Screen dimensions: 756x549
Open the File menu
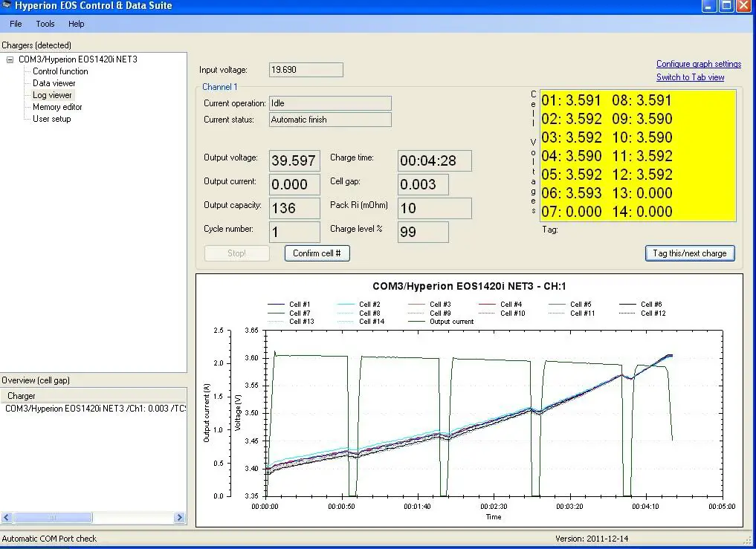[x=16, y=24]
